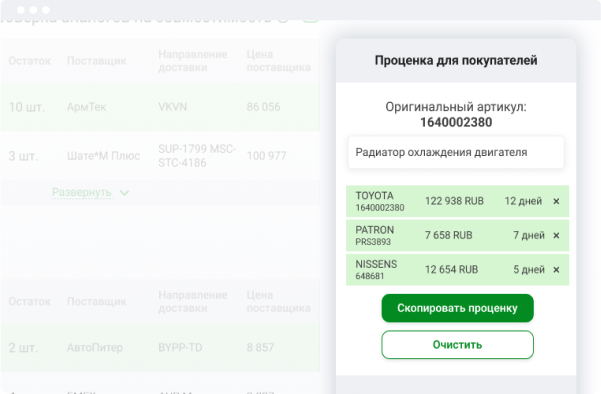601x394 pixels.
Task: Click the SUP-1799 MSC-STC-4186 cell
Action: point(197,156)
